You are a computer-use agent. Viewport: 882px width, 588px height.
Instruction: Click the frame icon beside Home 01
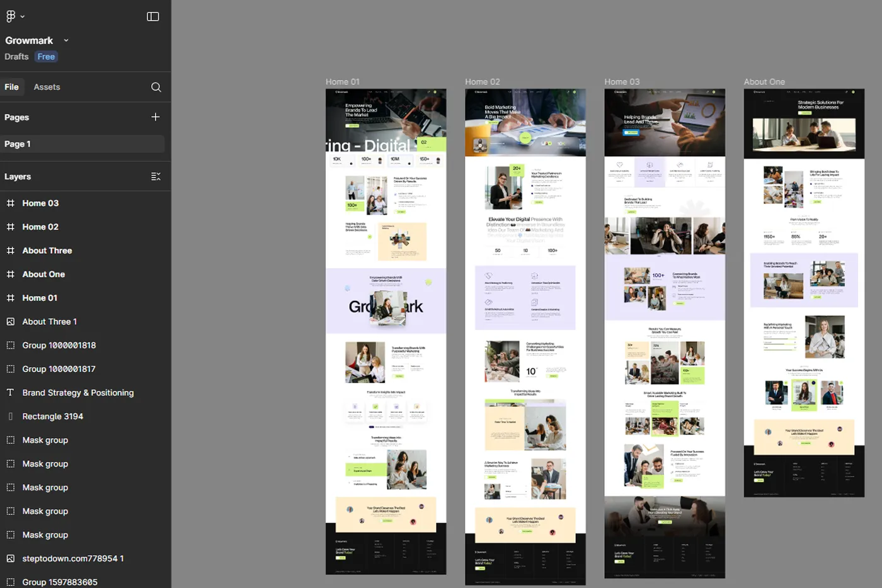pyautogui.click(x=10, y=297)
